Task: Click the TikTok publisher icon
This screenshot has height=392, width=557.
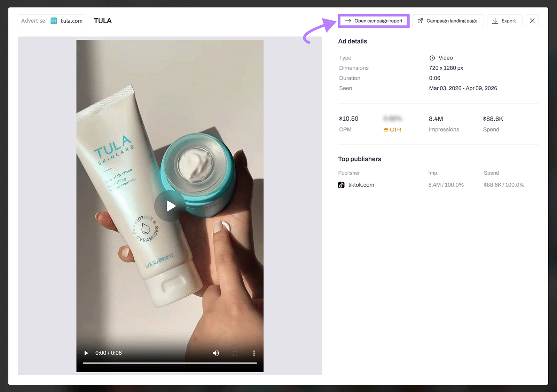Action: [x=341, y=185]
